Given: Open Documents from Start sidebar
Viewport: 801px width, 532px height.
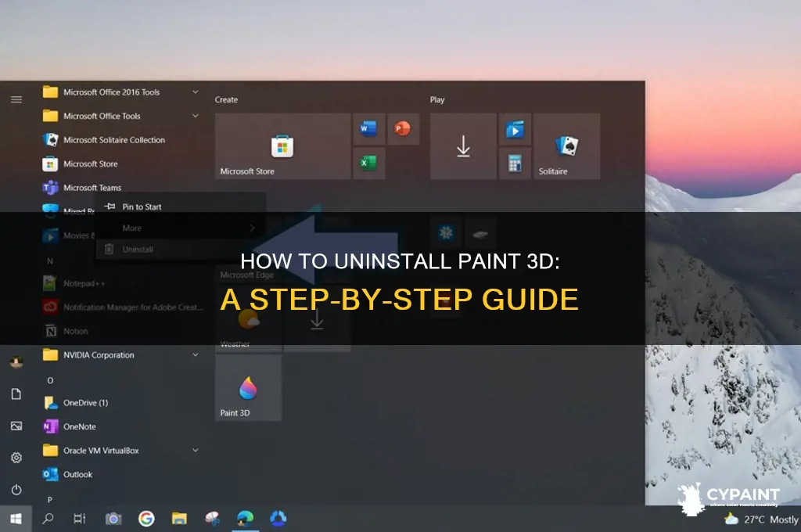Looking at the screenshot, I should [x=16, y=394].
